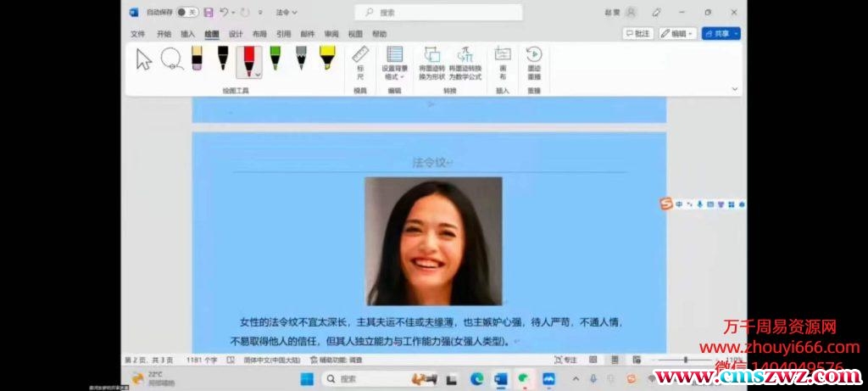The height and width of the screenshot is (391, 868).
Task: Convert ink to math formula
Action: pyautogui.click(x=465, y=64)
